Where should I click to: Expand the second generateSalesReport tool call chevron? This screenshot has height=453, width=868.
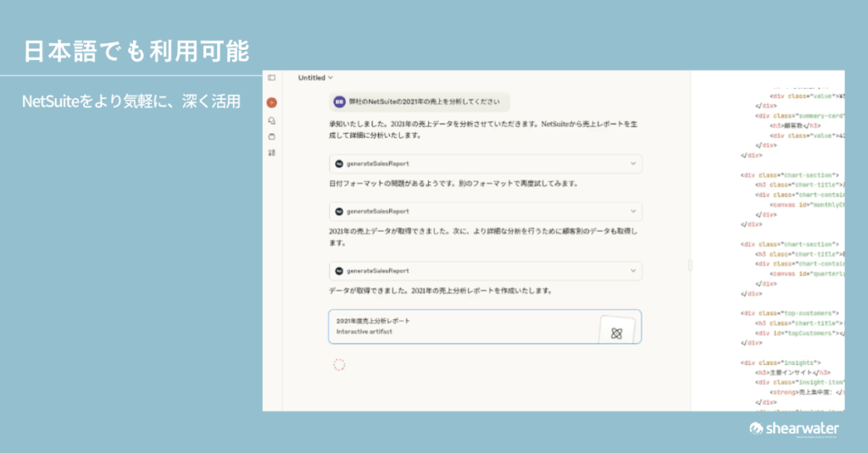(632, 212)
